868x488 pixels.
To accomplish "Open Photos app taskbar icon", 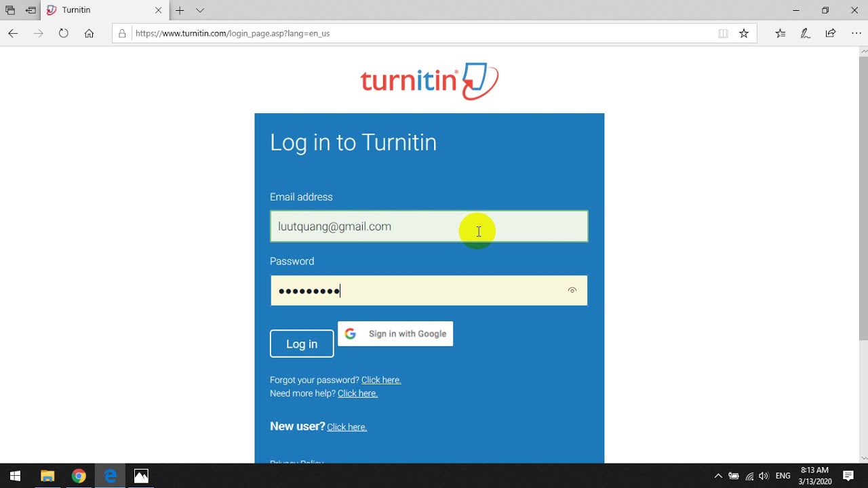I will pyautogui.click(x=141, y=476).
